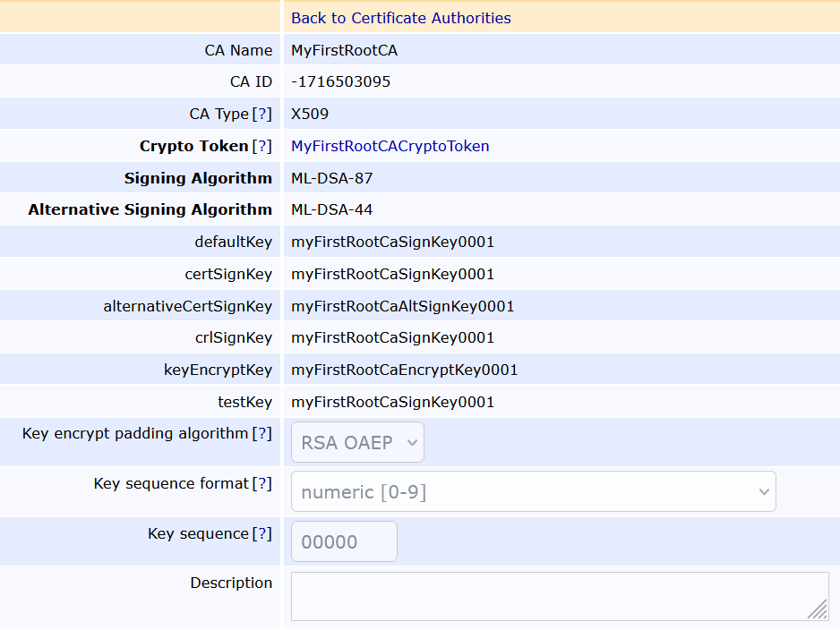Click the Key sequence field showing 00000
Image resolution: width=840 pixels, height=630 pixels.
344,541
